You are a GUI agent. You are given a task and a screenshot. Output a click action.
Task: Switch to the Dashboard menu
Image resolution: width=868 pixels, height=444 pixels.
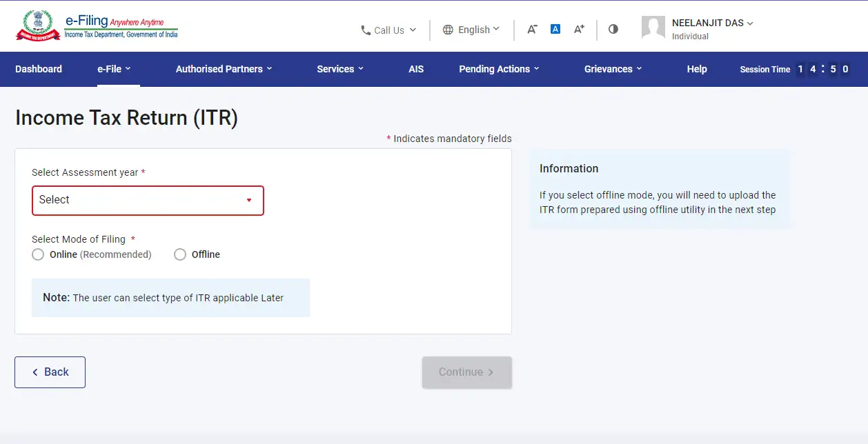coord(38,69)
